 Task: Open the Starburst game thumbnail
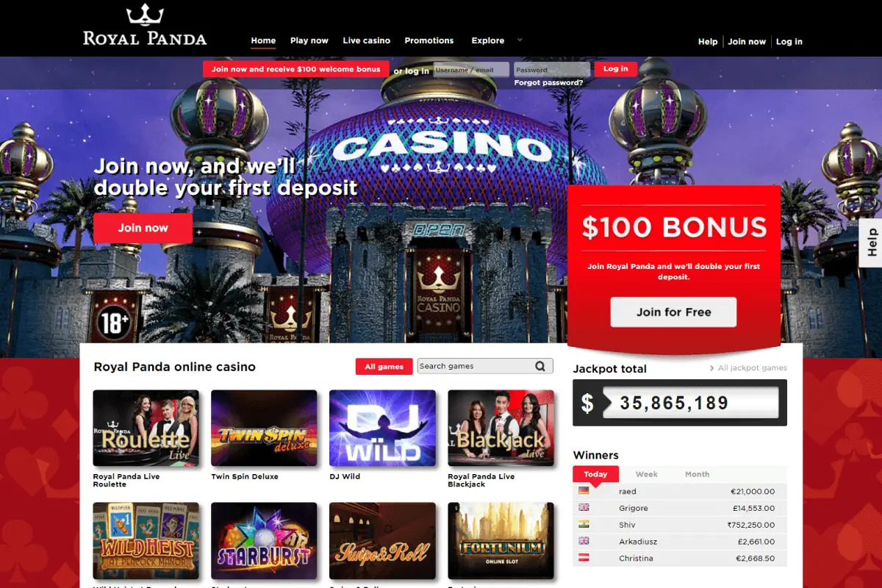point(264,540)
